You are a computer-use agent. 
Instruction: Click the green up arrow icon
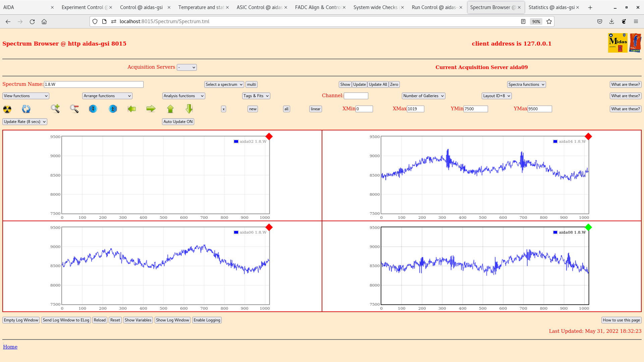tap(170, 109)
